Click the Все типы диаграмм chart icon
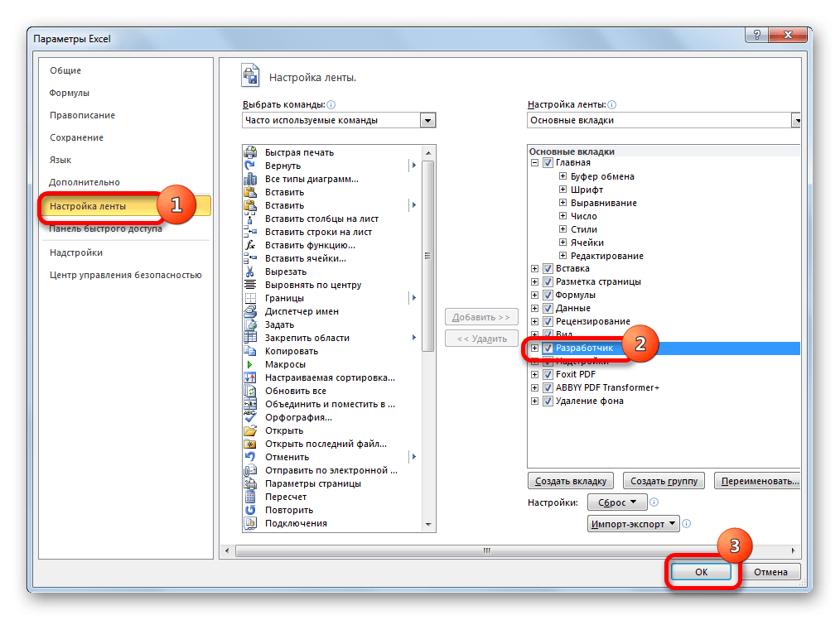The image size is (840, 620). (x=250, y=179)
